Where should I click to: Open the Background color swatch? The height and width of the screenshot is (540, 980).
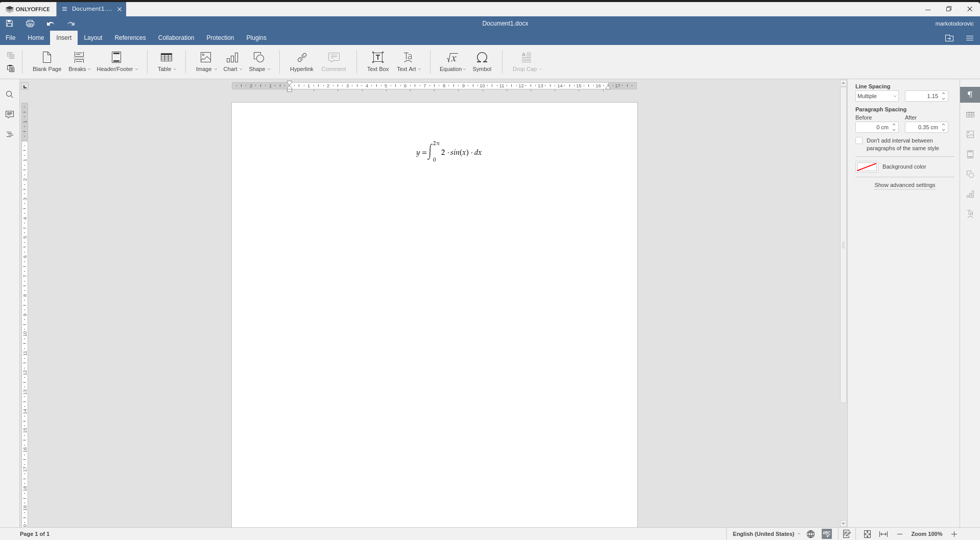coord(867,167)
